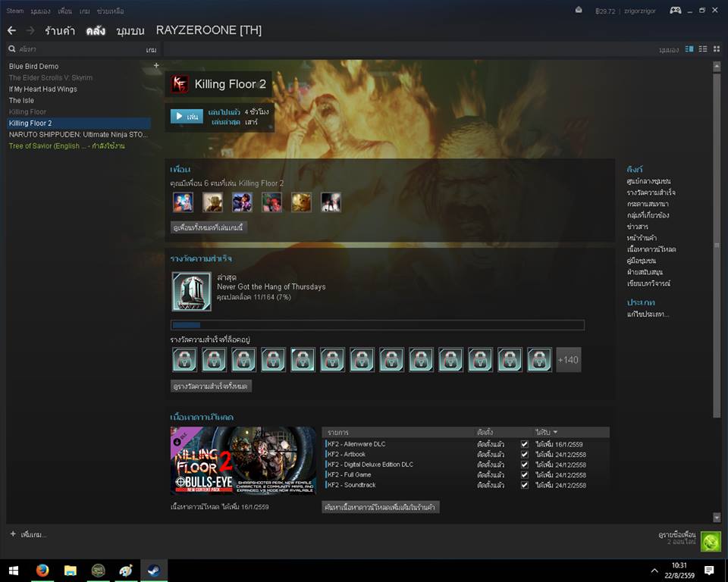Click the Play button for Killing Floor 2
Viewport: 728px width, 582px height.
187,116
